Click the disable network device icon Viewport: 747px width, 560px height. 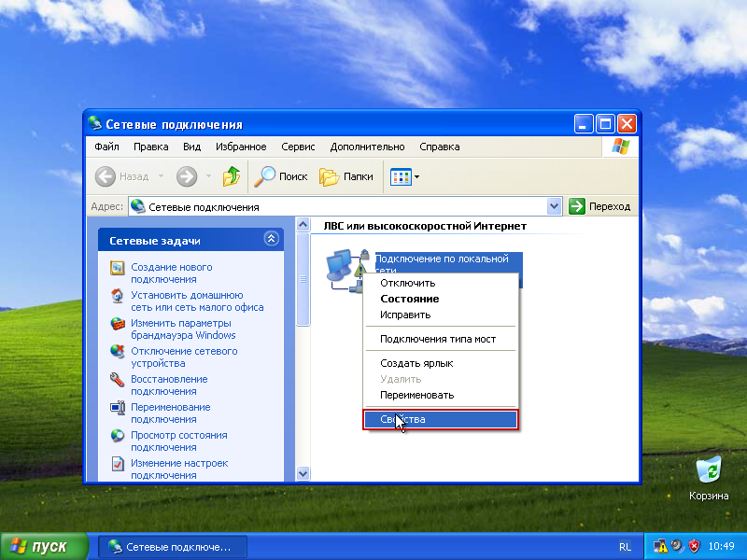pos(118,352)
